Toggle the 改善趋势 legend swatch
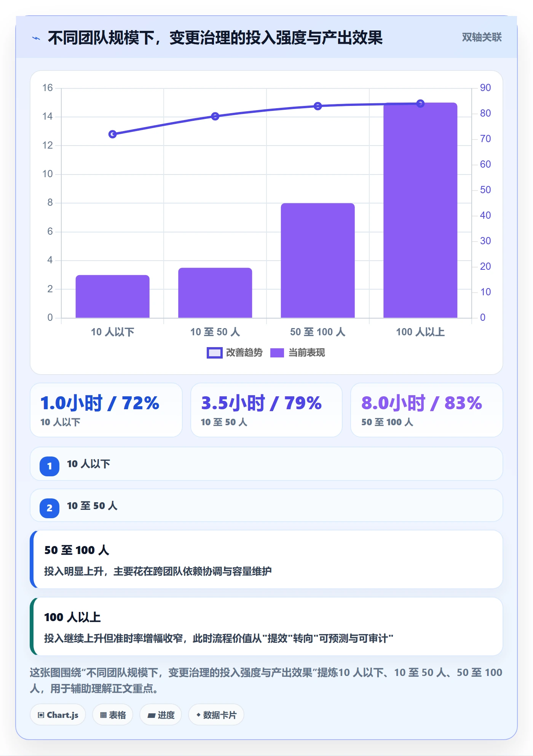 (x=214, y=353)
